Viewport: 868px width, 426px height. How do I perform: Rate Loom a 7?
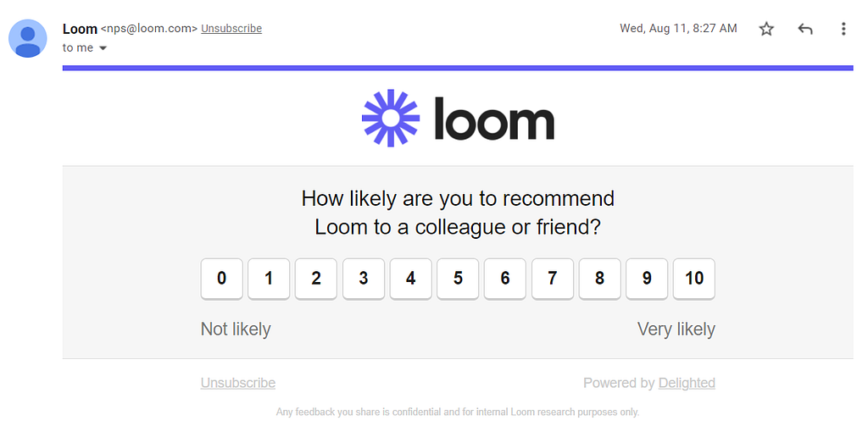click(x=553, y=279)
